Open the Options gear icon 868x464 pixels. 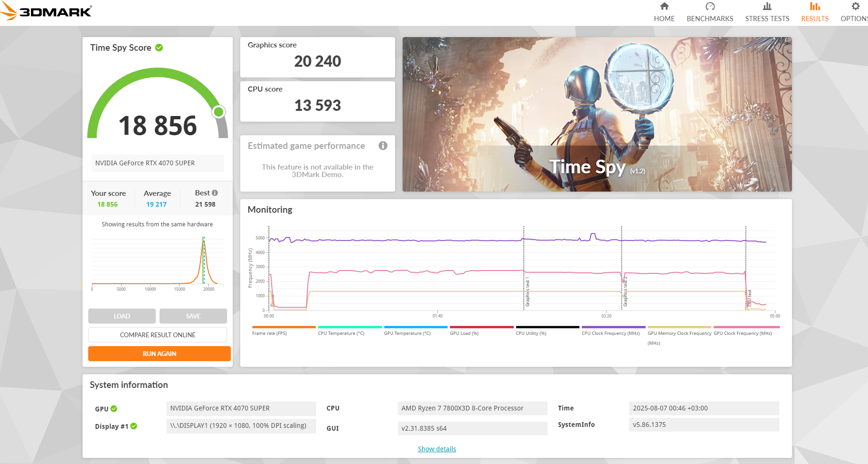tap(856, 6)
